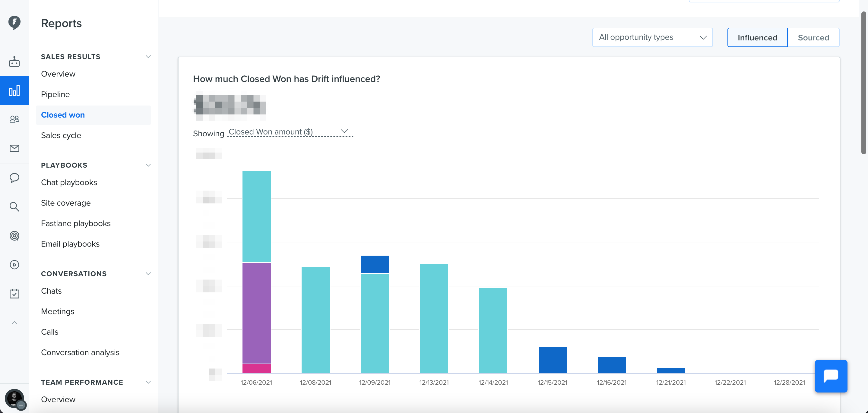The height and width of the screenshot is (413, 868).
Task: Open the video play circle icon
Action: (14, 265)
